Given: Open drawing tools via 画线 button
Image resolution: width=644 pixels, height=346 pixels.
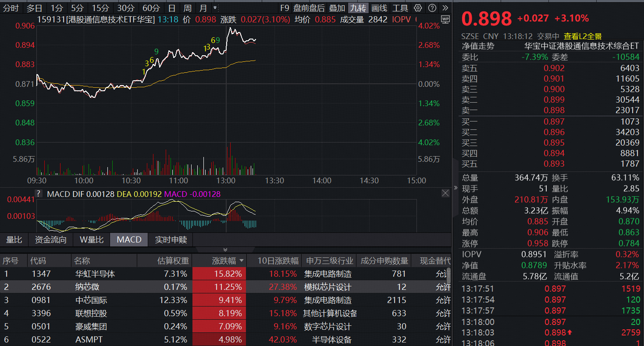Looking at the screenshot, I should pyautogui.click(x=379, y=7).
